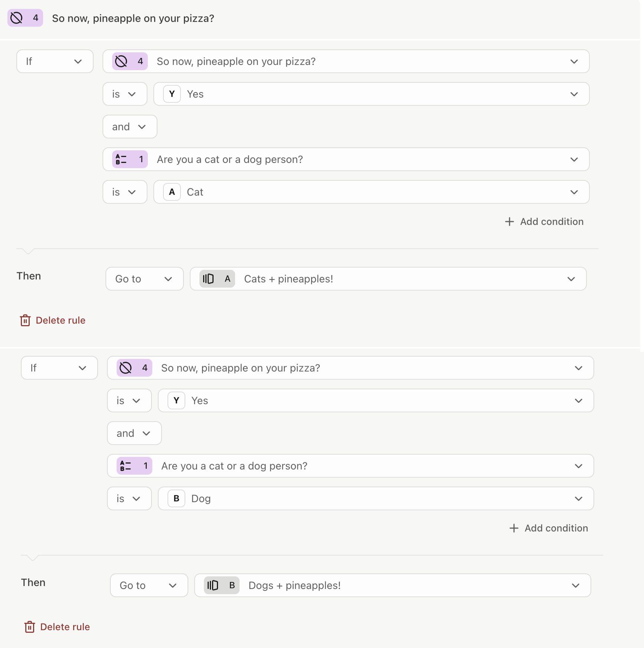Click ending screen icon beside Dogs + pineapples!
The image size is (644, 648).
213,585
